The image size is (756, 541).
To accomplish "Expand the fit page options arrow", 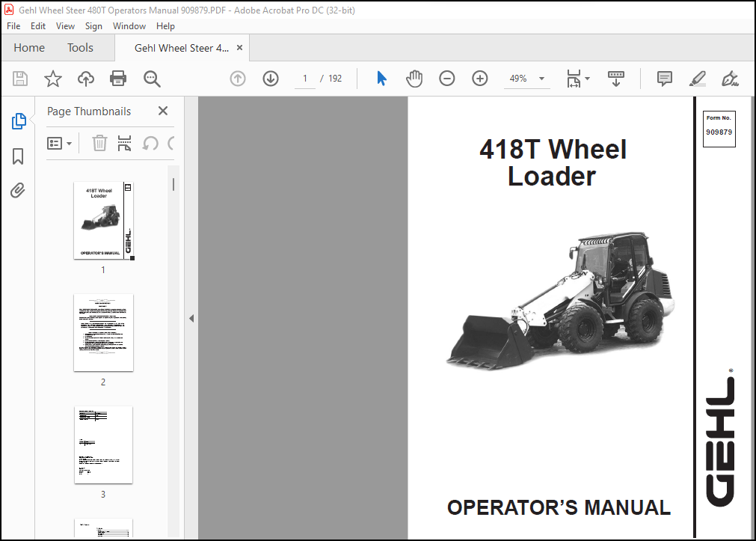I will (587, 78).
